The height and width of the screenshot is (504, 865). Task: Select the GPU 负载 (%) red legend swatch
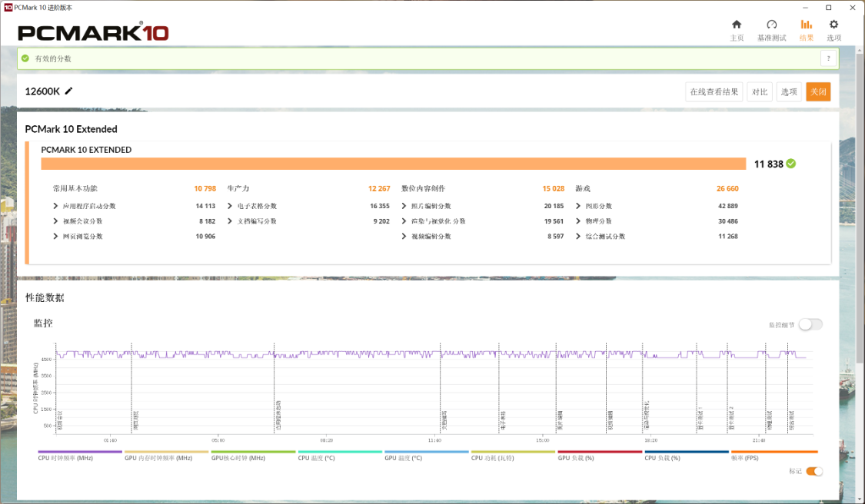pyautogui.click(x=600, y=453)
